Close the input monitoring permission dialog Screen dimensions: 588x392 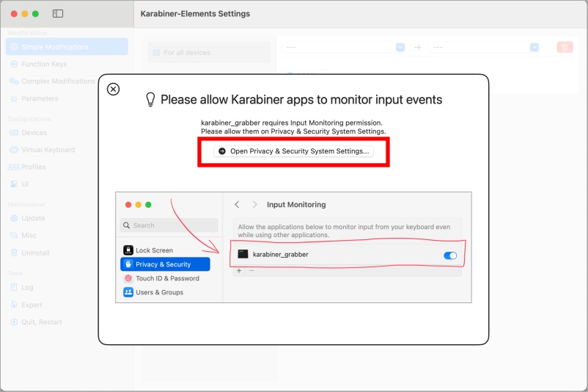pos(113,89)
